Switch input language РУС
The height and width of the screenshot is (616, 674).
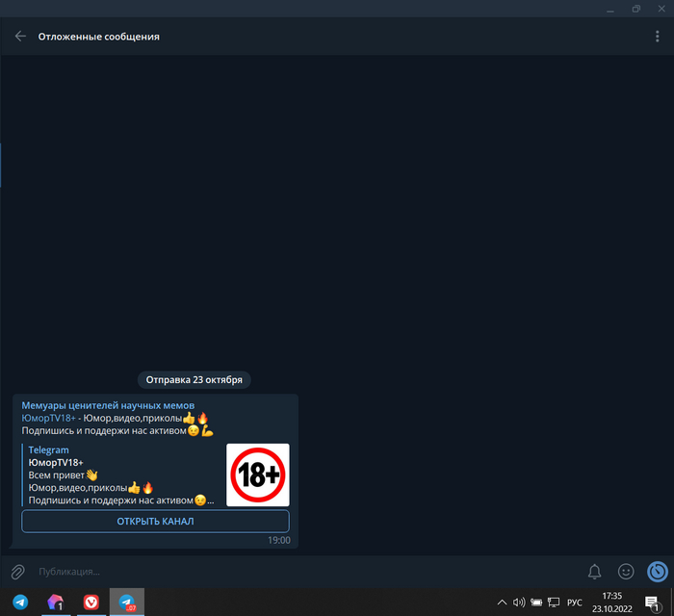click(574, 603)
